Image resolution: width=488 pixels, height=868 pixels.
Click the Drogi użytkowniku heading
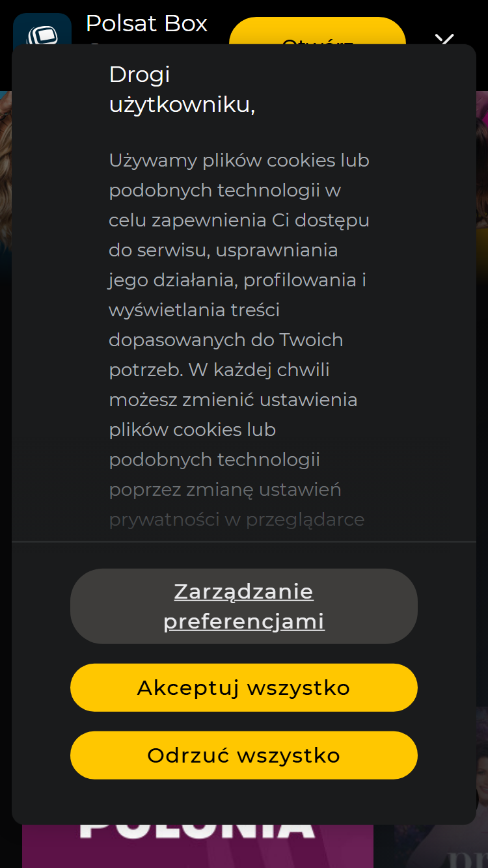click(x=182, y=89)
